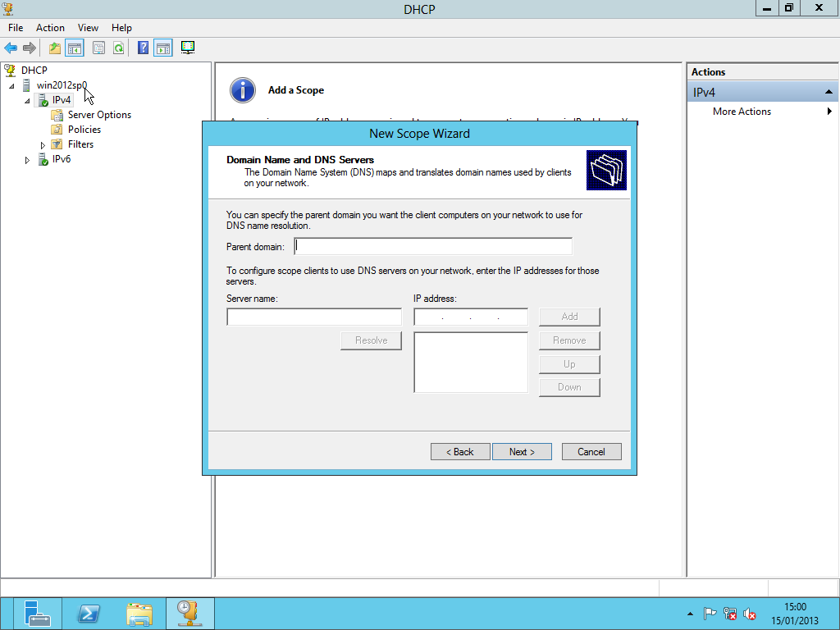840x630 pixels.
Task: Open the Properties toolbar icon
Action: [98, 48]
